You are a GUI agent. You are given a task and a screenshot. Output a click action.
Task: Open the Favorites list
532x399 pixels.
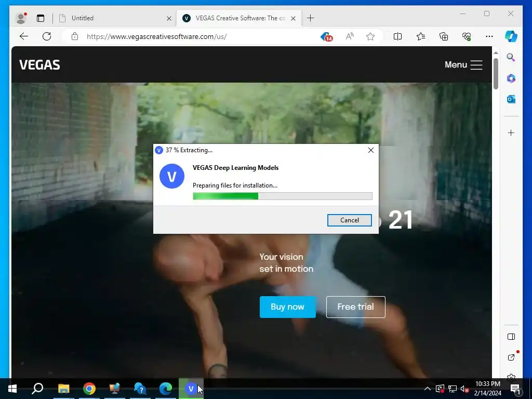coord(421,36)
